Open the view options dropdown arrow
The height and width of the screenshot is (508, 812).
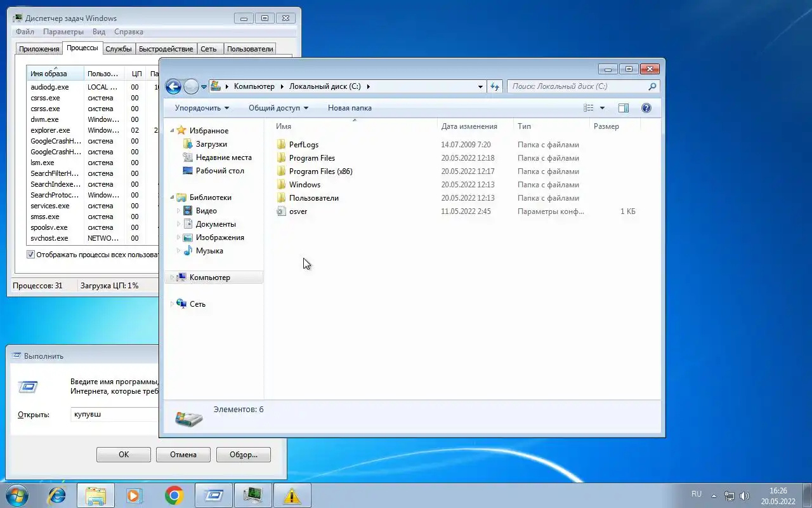click(x=602, y=108)
